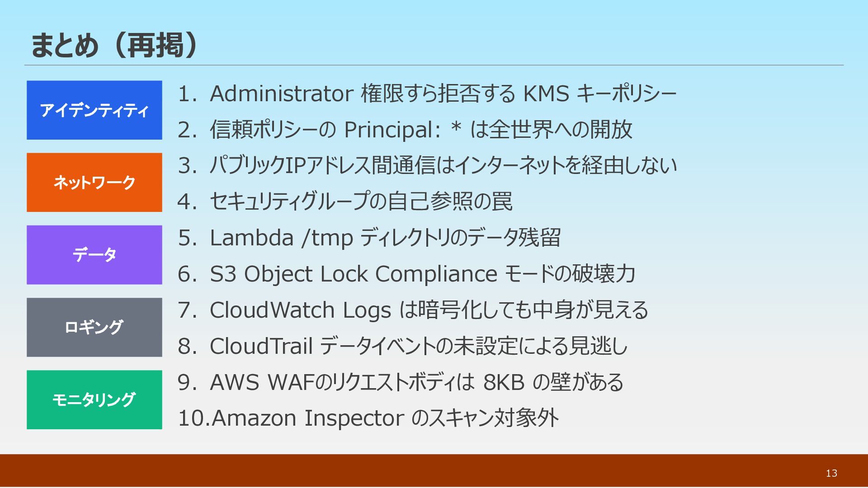
Task: Click the Amazon Inspector スキャン対象外 item
Action: [x=368, y=418]
